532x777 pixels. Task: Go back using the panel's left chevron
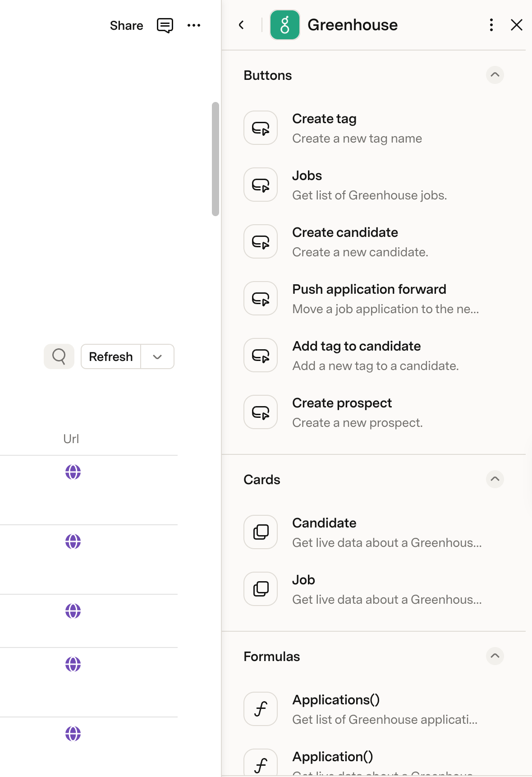242,25
